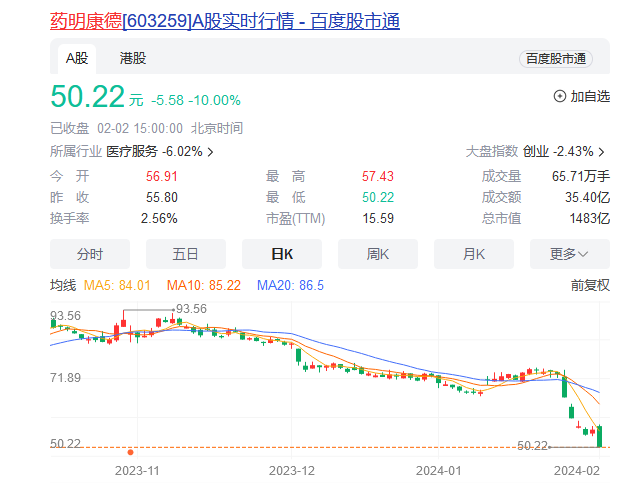The width and height of the screenshot is (640, 483).
Task: Click the 最高 value 57.43
Action: click(378, 176)
